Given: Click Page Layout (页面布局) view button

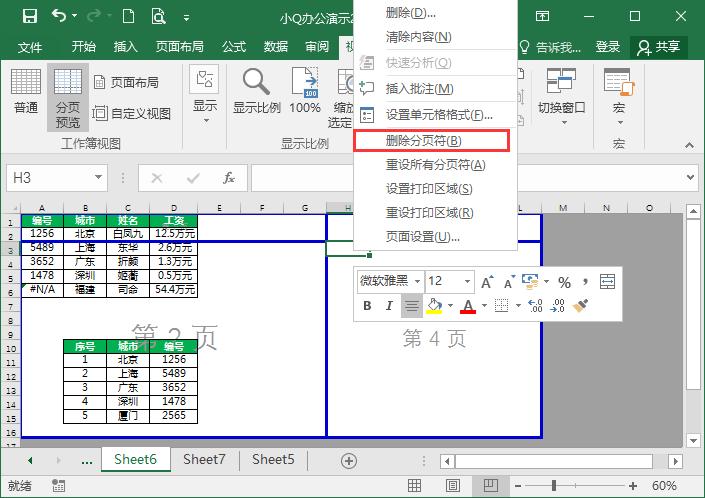Looking at the screenshot, I should (x=126, y=82).
